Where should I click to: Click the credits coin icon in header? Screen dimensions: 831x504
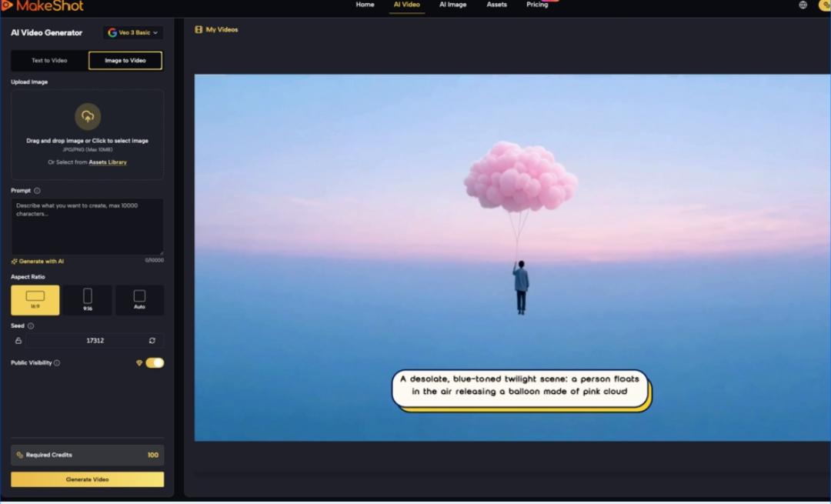pyautogui.click(x=824, y=5)
